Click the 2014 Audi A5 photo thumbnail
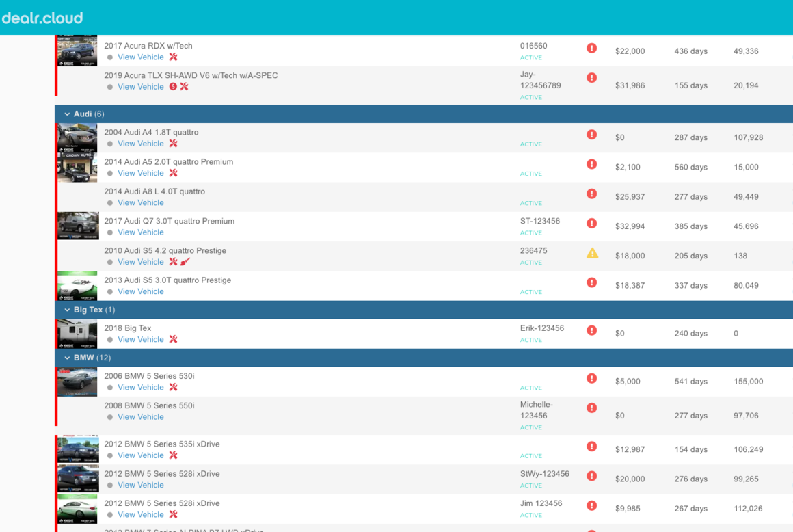793x532 pixels. (77, 168)
